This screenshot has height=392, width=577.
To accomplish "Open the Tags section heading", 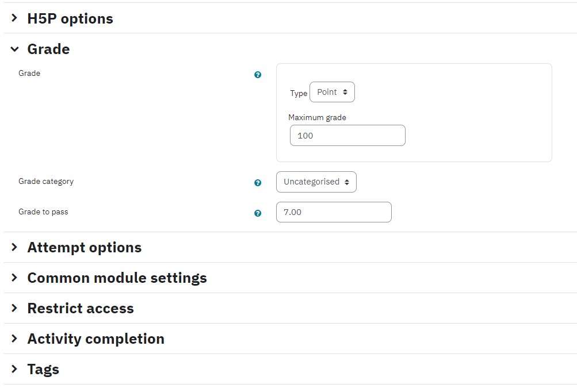I will click(43, 369).
